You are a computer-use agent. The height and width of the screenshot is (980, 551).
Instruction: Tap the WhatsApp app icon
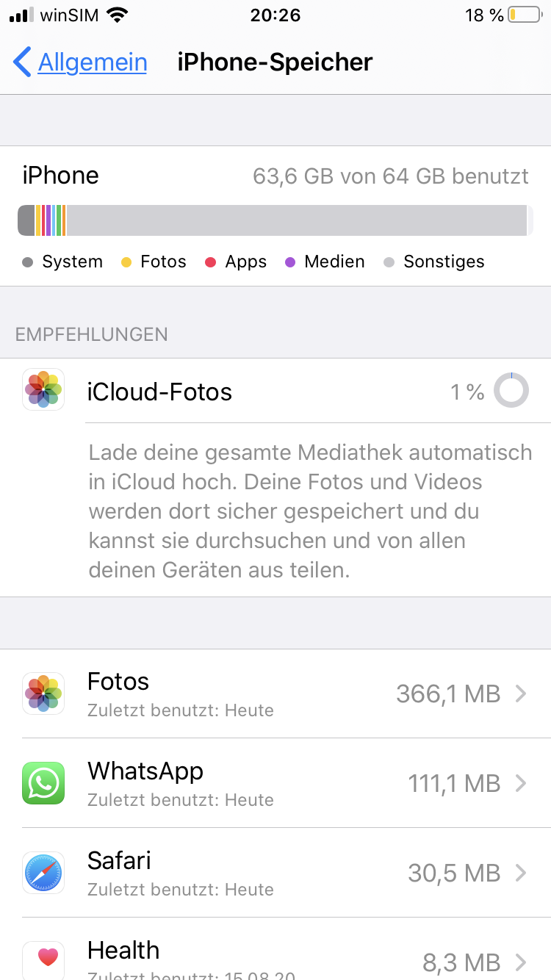(43, 783)
